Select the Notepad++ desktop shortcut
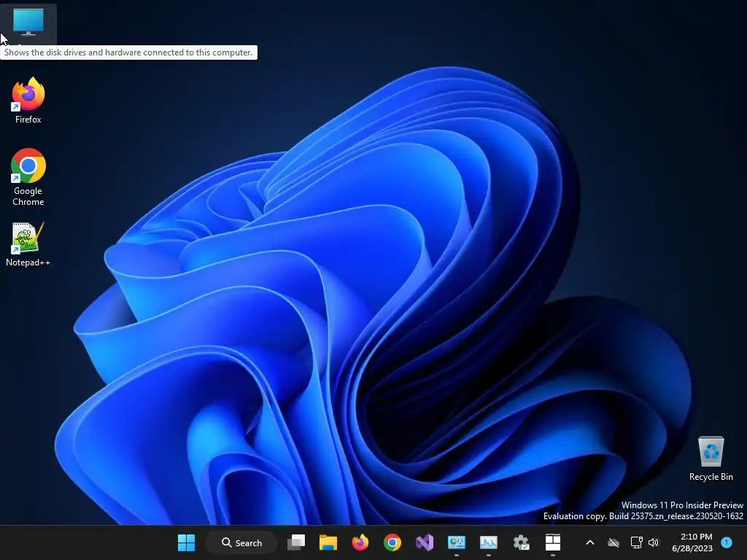Screen dimensions: 747x560 (x=28, y=244)
